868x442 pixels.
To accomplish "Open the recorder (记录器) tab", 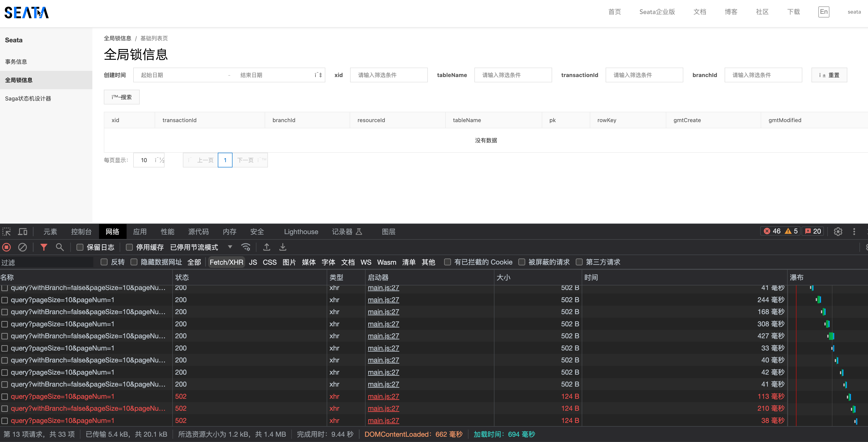I will click(x=347, y=232).
